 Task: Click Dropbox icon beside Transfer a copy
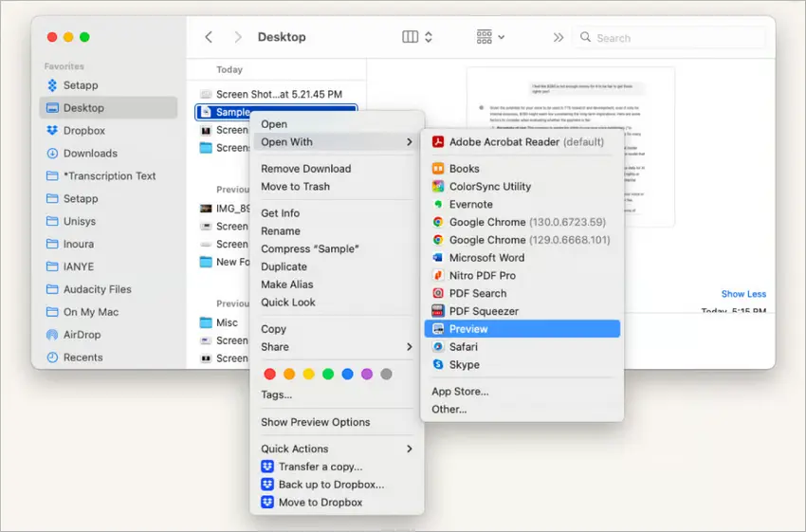point(267,467)
